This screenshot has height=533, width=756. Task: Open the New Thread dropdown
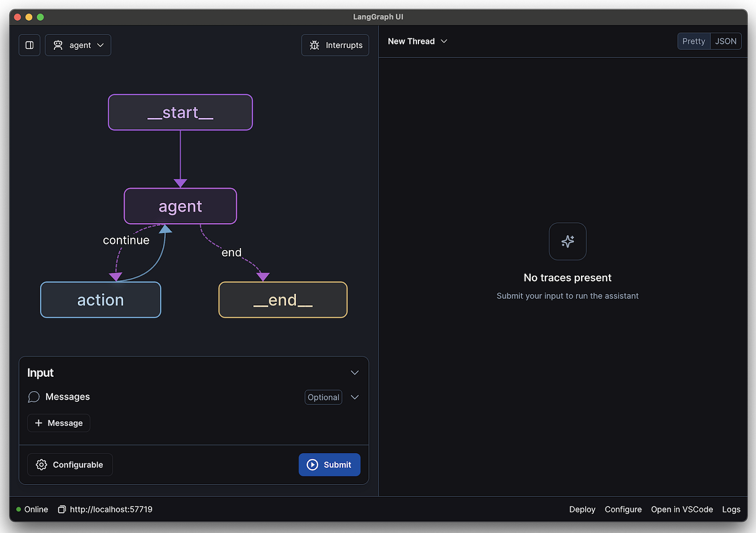tap(417, 41)
